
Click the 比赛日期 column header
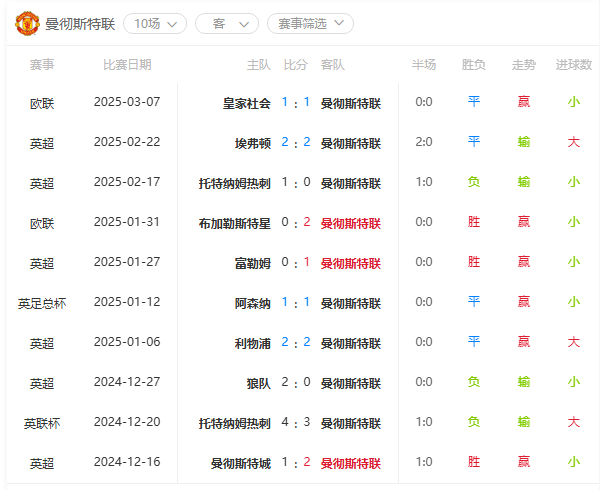pos(127,65)
